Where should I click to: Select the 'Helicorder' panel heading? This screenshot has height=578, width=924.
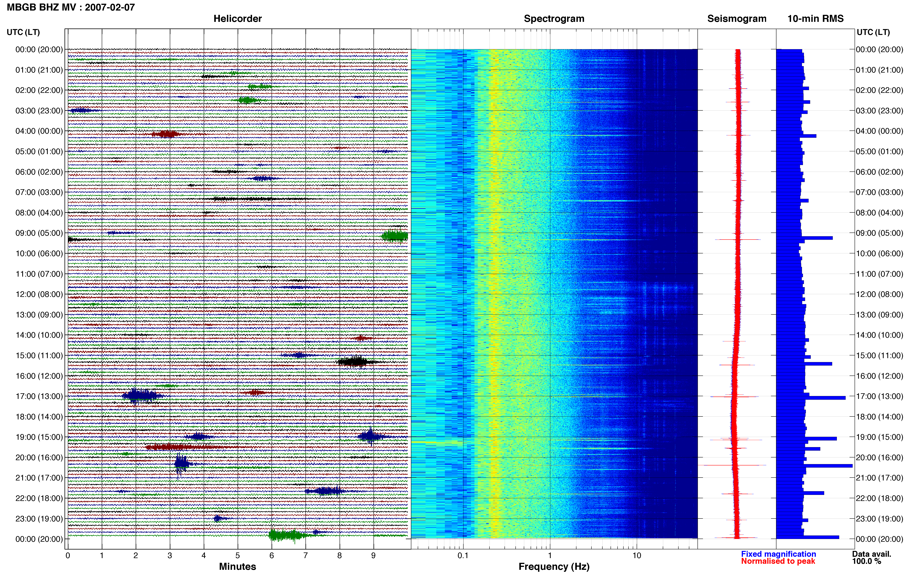pos(237,19)
